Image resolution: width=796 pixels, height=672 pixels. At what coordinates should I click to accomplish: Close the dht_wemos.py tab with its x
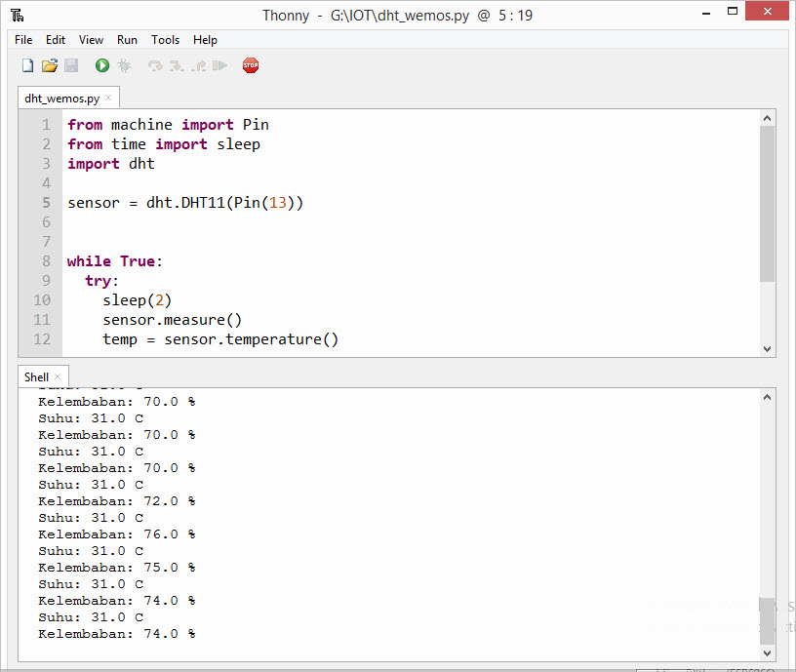click(x=107, y=98)
